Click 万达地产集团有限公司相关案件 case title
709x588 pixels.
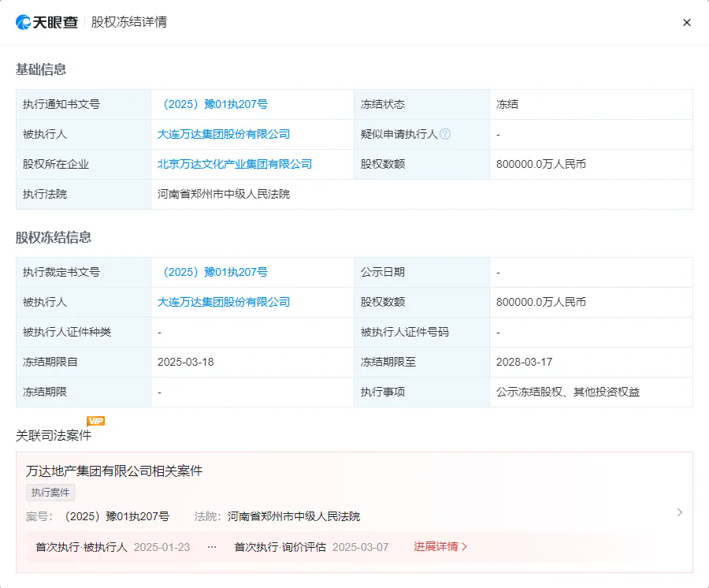pos(115,471)
